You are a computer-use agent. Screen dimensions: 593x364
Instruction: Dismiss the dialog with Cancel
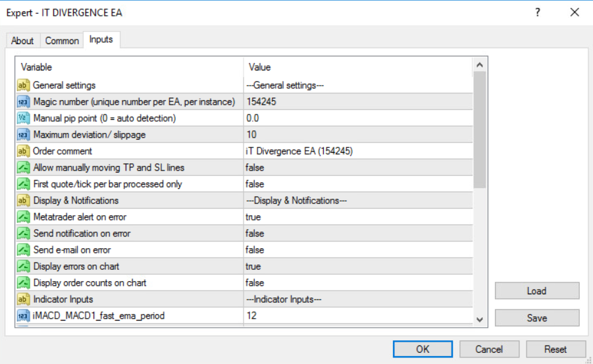click(x=489, y=349)
